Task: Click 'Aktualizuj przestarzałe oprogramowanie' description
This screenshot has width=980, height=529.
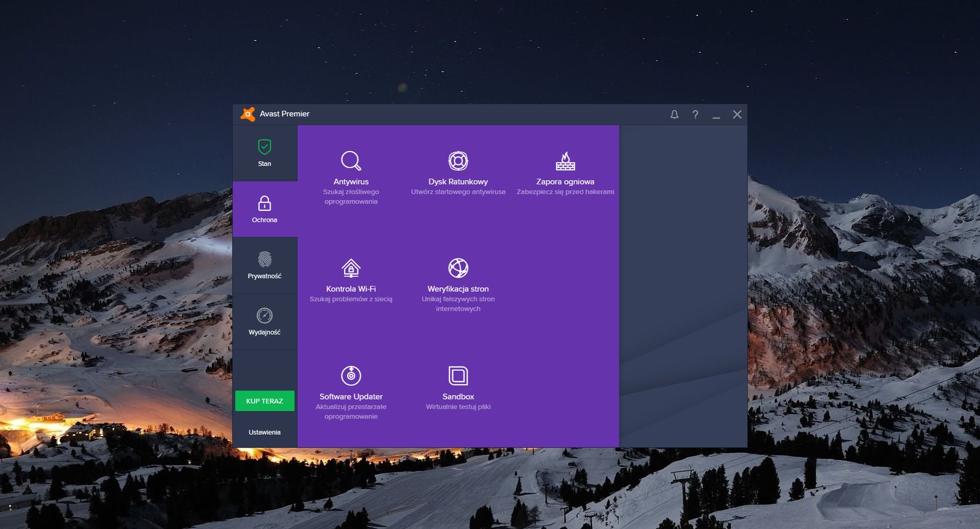Action: click(351, 412)
